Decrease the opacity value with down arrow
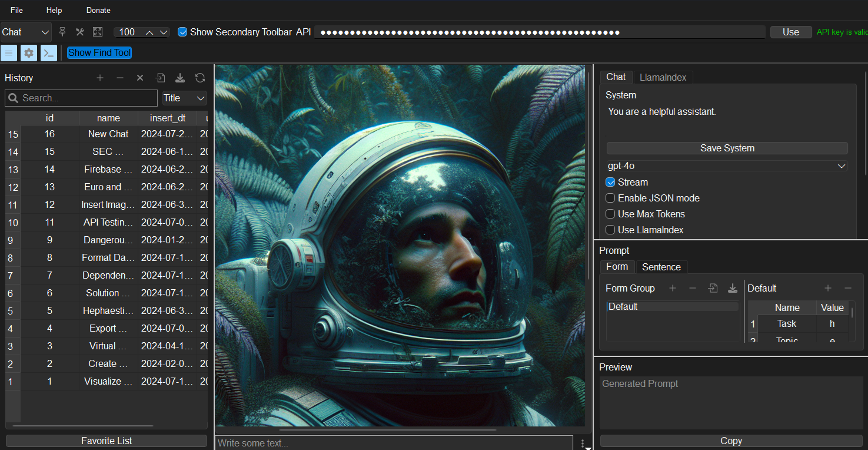The image size is (868, 450). click(x=164, y=32)
